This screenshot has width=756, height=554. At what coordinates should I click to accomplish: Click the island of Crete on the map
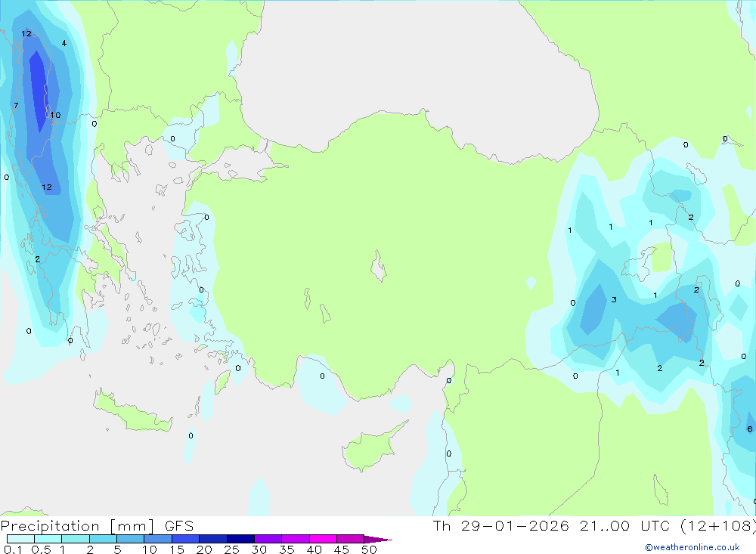click(x=132, y=412)
